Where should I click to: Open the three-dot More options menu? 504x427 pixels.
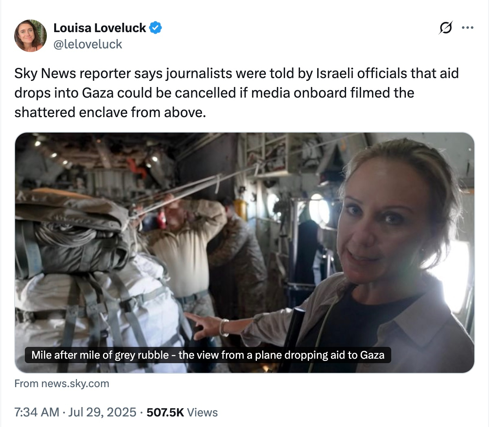[x=467, y=28]
